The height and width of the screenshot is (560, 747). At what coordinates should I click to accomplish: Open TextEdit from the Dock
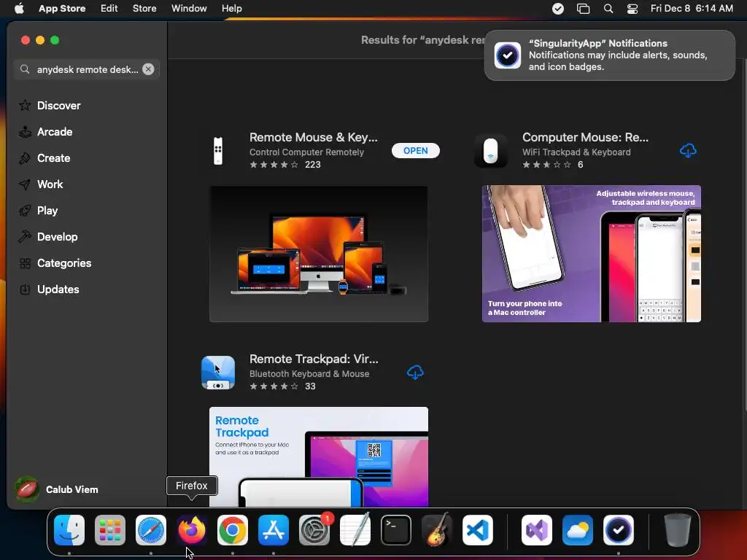[x=355, y=530]
